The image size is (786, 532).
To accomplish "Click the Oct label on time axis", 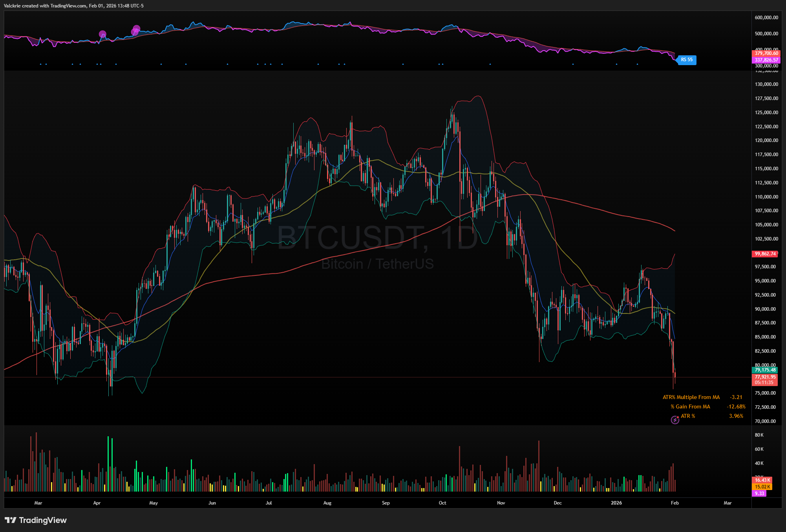I will (442, 503).
